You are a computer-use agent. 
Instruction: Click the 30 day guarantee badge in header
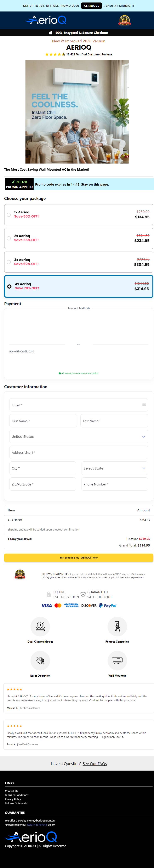pos(125,20)
